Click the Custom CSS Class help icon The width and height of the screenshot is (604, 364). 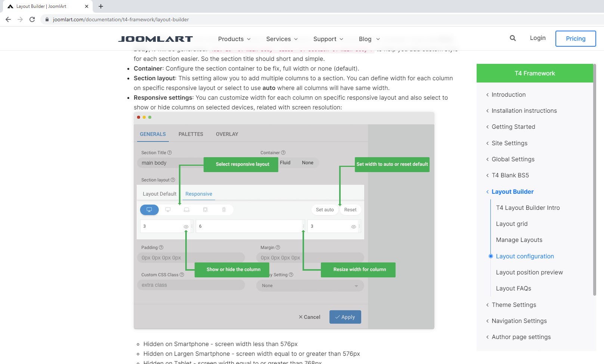tap(182, 275)
